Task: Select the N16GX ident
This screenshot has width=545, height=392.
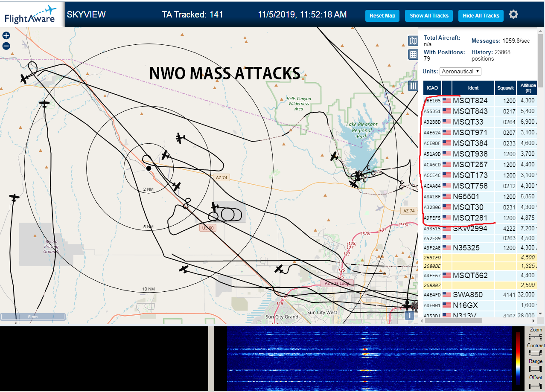Action: pyautogui.click(x=465, y=305)
